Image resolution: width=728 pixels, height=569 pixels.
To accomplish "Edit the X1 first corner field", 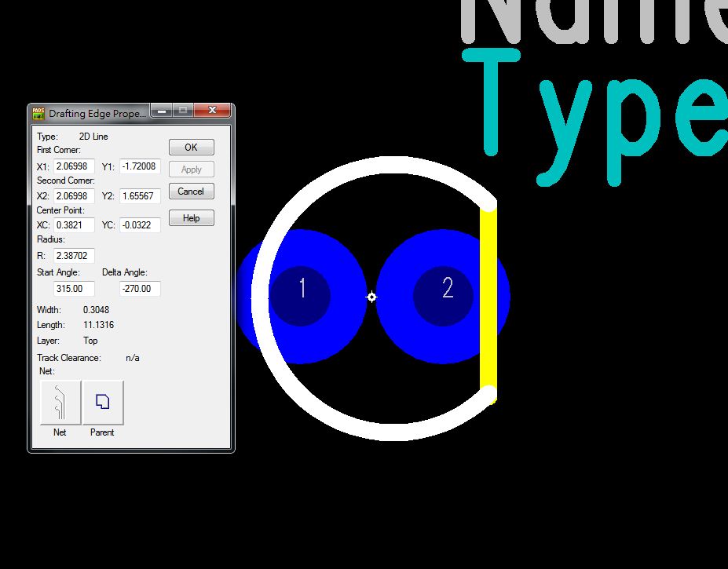I will click(x=75, y=166).
